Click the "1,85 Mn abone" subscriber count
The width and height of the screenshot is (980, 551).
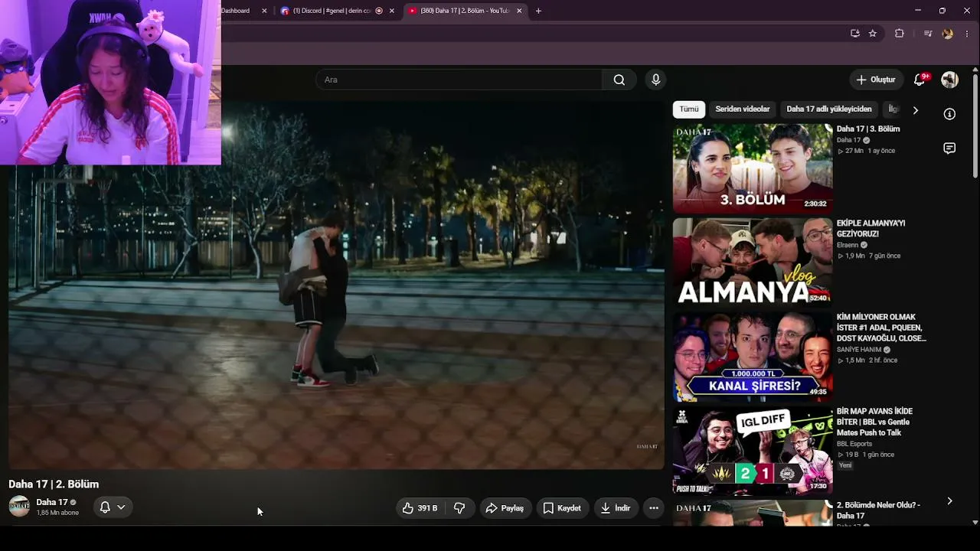point(57,513)
